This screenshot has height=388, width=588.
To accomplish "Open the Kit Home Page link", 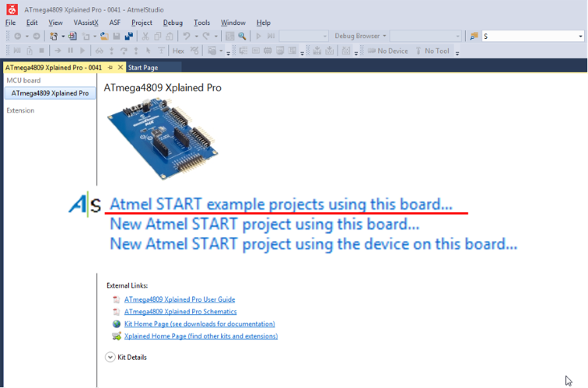I will (x=199, y=324).
